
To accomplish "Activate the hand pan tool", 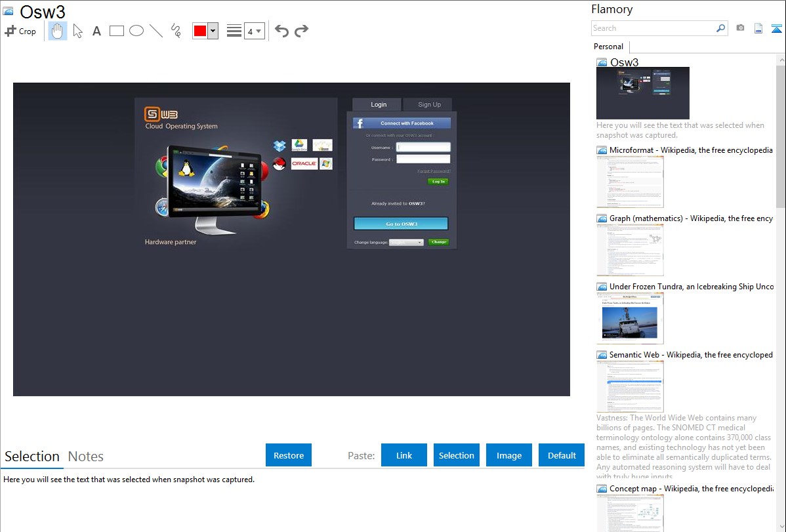I will point(58,31).
